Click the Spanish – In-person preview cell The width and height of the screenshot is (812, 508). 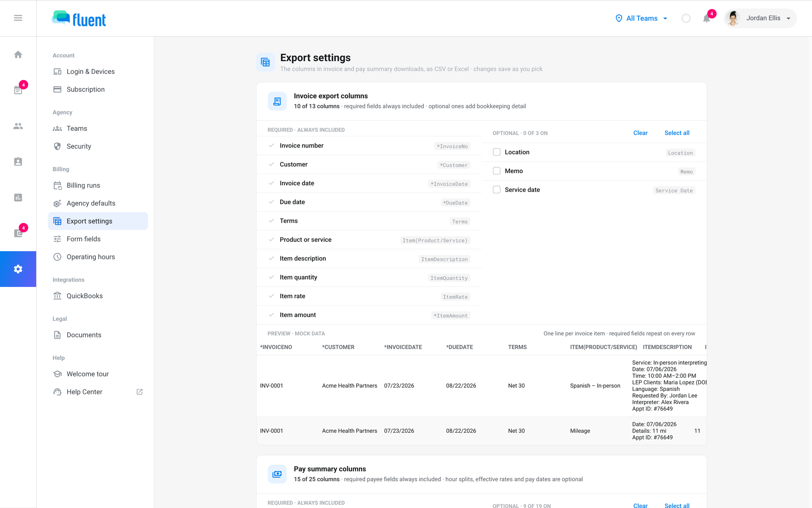pyautogui.click(x=595, y=386)
